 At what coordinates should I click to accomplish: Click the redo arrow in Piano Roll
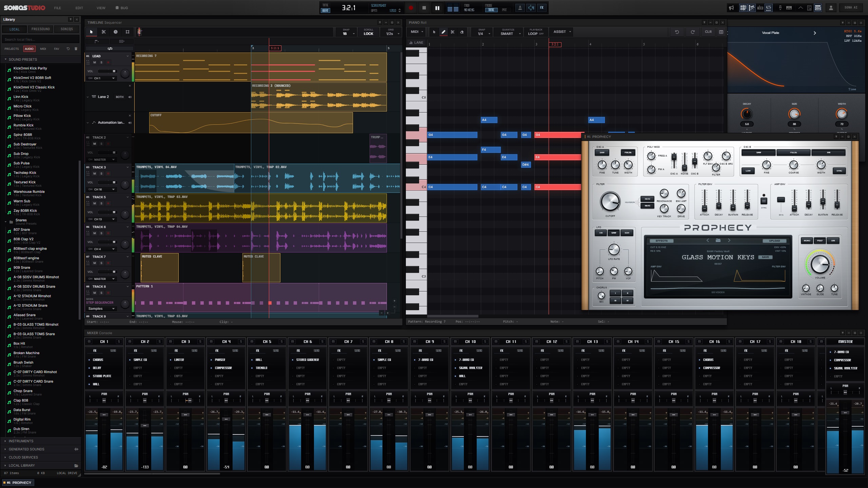[x=692, y=32]
